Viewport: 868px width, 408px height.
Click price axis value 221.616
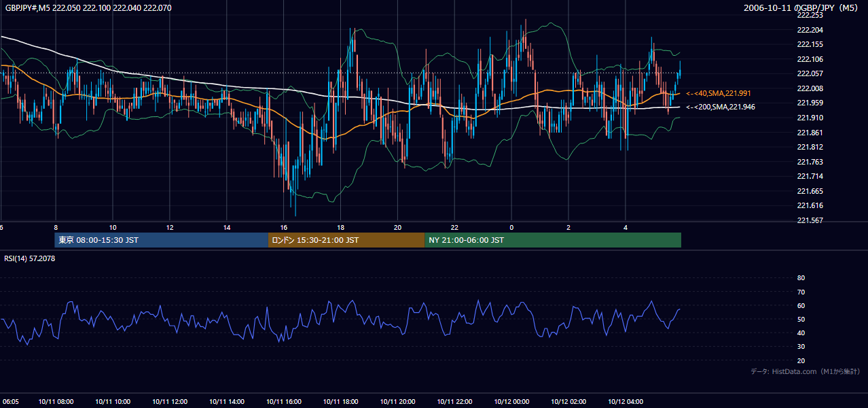click(810, 205)
